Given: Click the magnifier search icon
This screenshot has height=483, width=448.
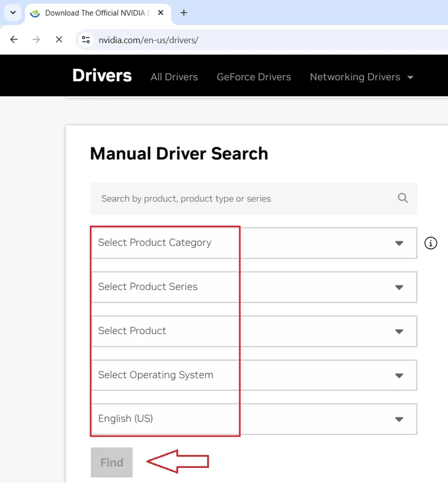Looking at the screenshot, I should pos(403,198).
